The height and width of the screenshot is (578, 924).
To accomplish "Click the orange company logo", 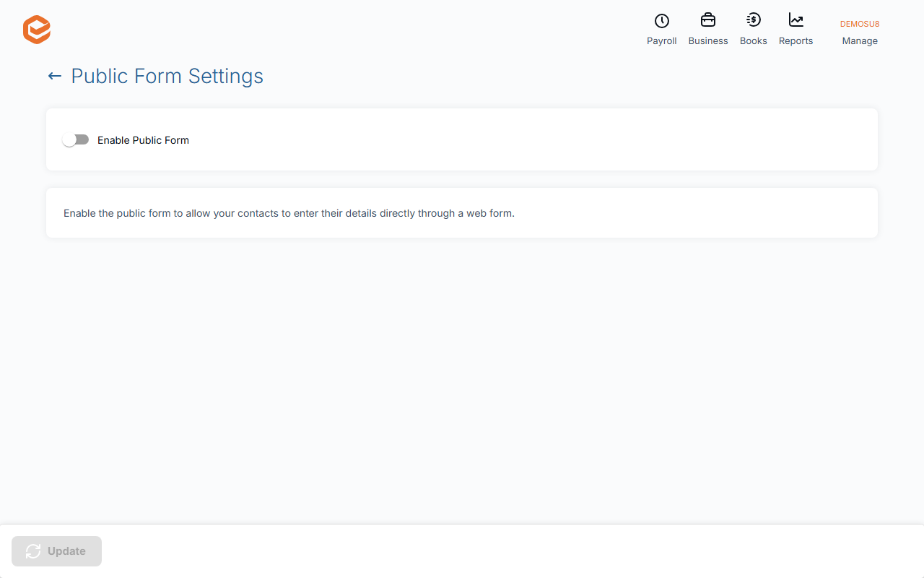I will tap(37, 30).
